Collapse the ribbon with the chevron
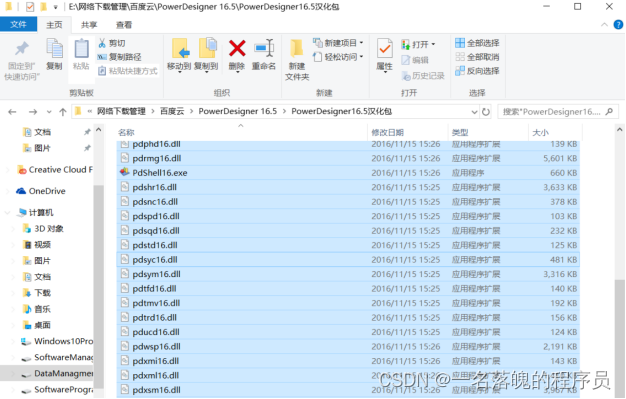 (604, 25)
